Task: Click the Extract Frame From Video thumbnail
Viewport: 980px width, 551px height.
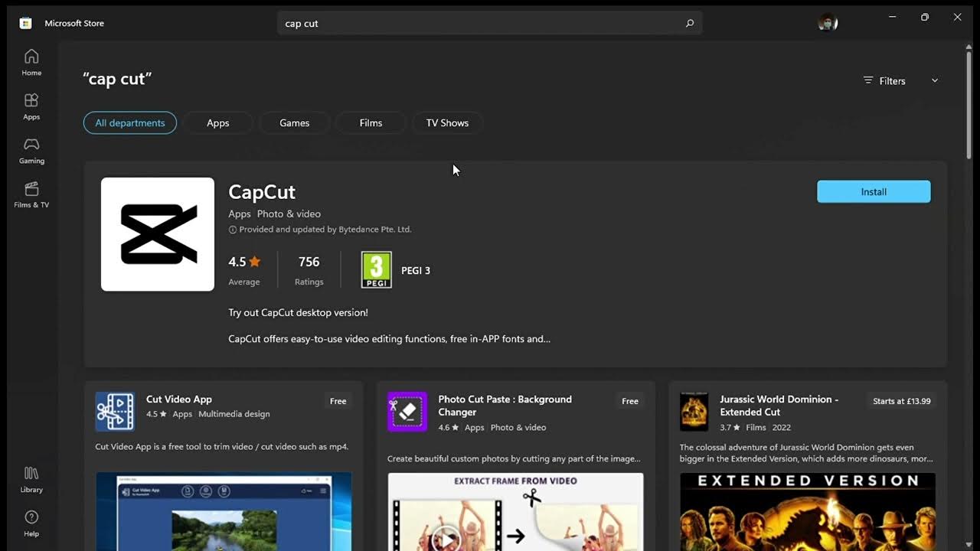Action: pyautogui.click(x=516, y=511)
